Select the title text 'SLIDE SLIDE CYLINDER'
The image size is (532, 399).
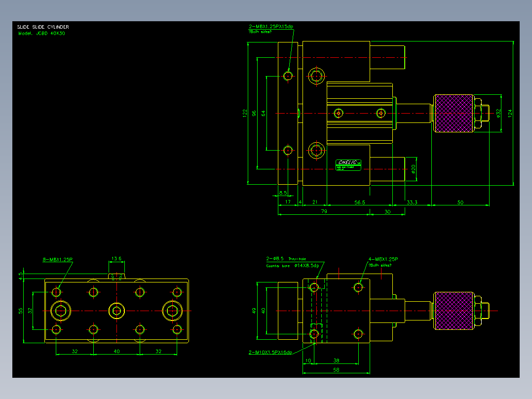pos(43,27)
